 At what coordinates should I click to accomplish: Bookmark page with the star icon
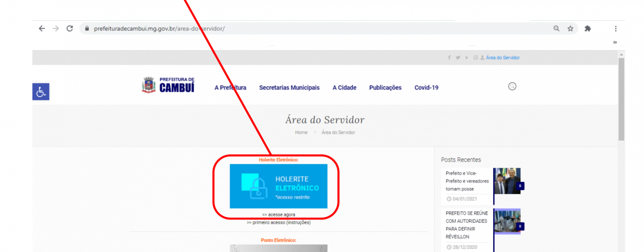tap(571, 29)
